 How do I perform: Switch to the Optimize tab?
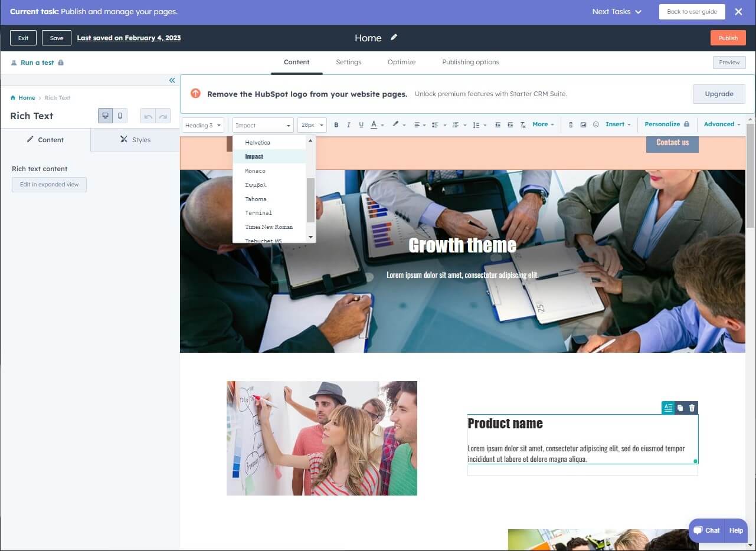click(401, 62)
